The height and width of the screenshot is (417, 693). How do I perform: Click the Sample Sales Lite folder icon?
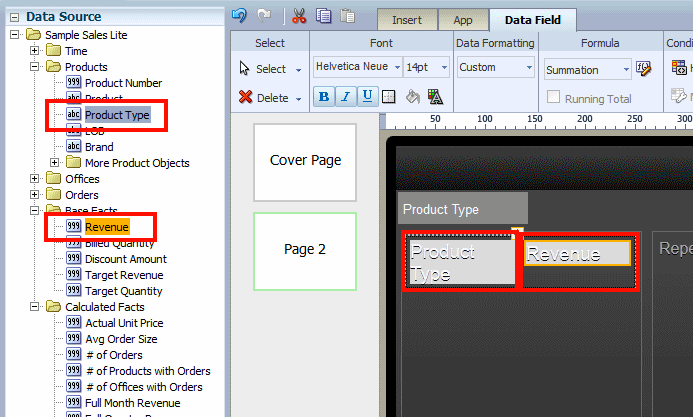(34, 34)
